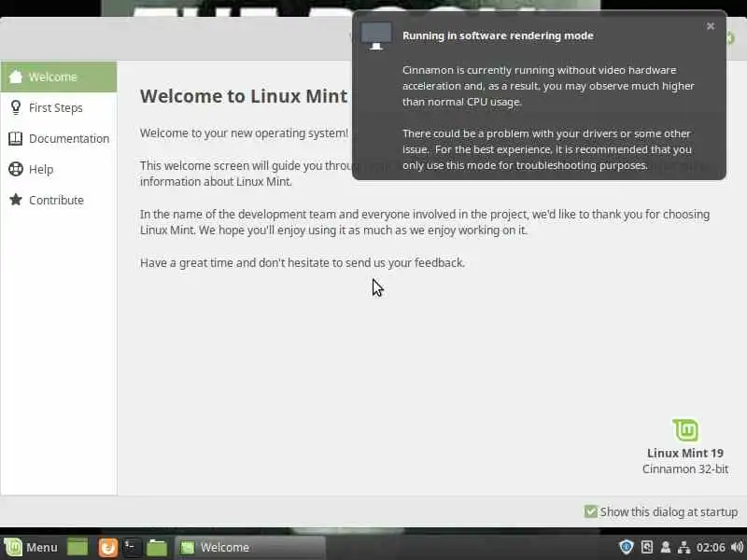Uncheck Show this dialog at startup
This screenshot has height=560, width=747.
coord(590,511)
